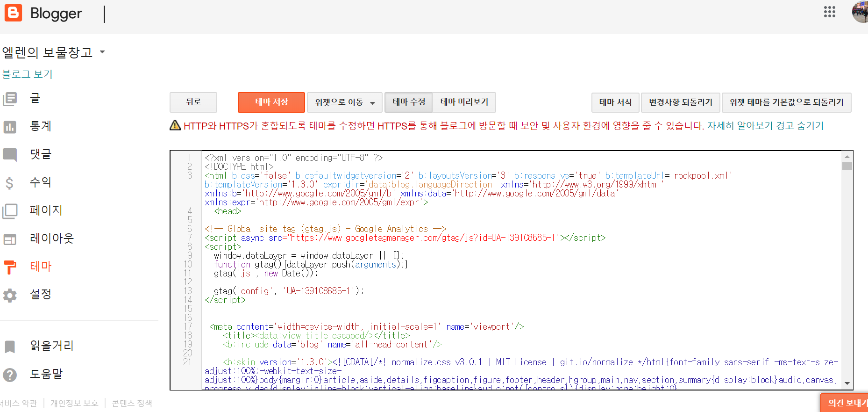Open the 위젯으로 이동 dropdown
868x412 pixels.
(345, 102)
